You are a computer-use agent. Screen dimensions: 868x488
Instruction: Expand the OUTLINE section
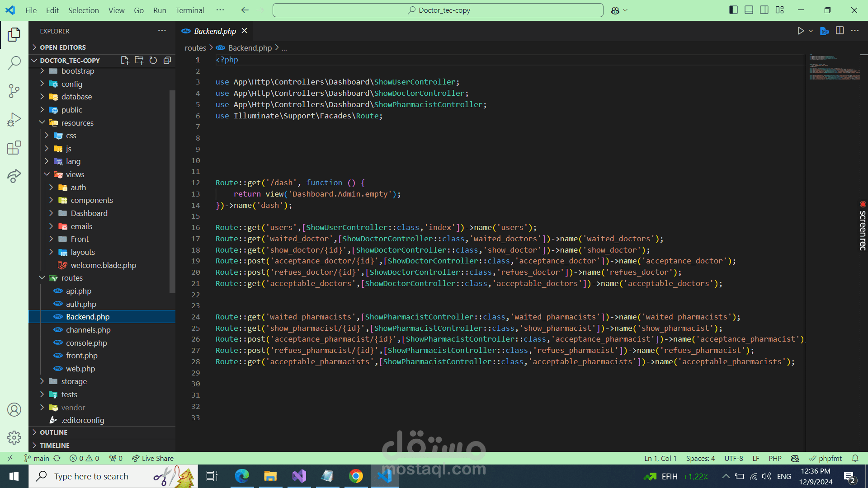[53, 432]
